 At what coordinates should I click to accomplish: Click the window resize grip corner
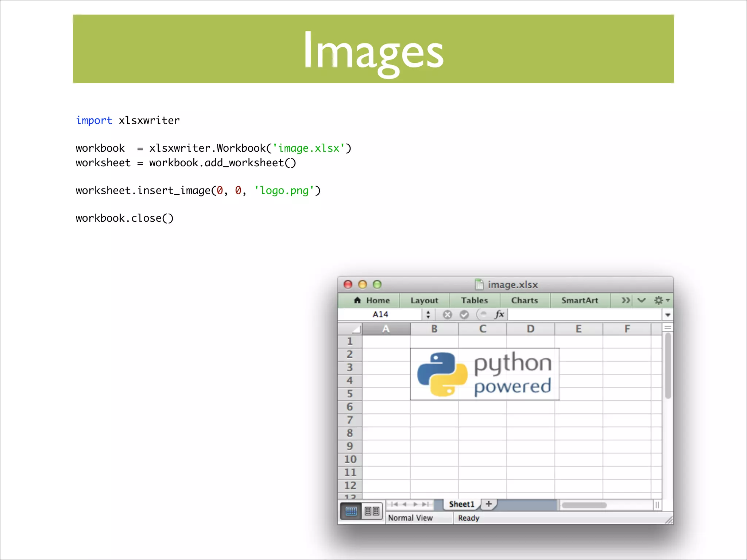(668, 520)
